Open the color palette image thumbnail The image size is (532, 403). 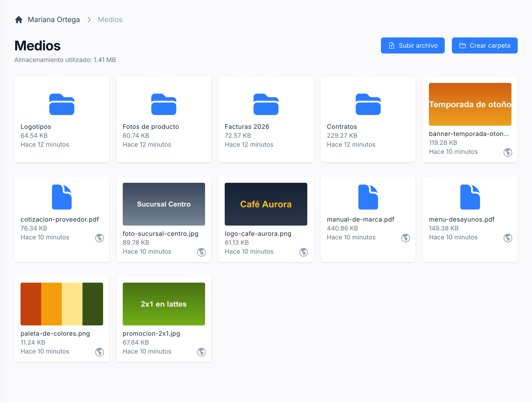click(62, 304)
